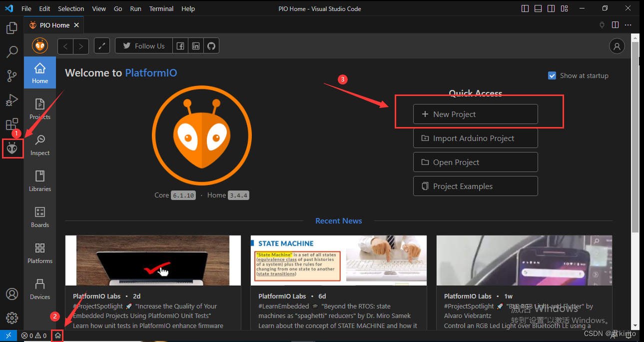Open the PlatformIO alien icon in activity bar
644x342 pixels.
[x=12, y=148]
